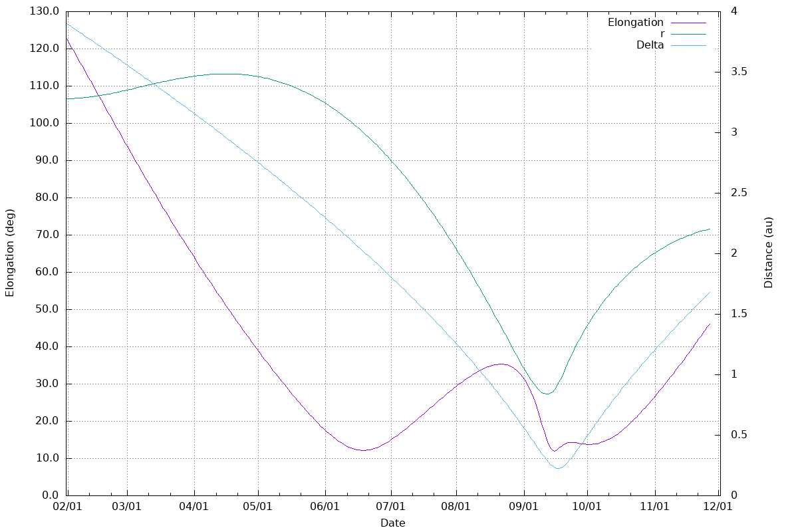The width and height of the screenshot is (798, 532).
Task: Click the 02/01 date tick label
Action: pos(66,507)
